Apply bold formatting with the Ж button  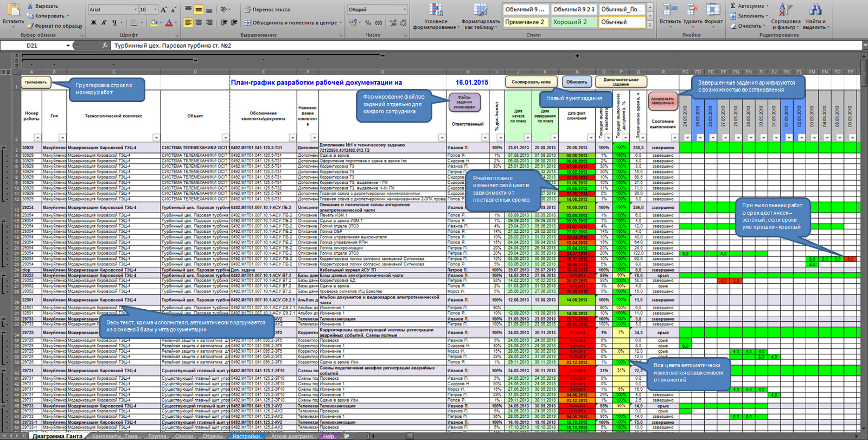click(94, 23)
